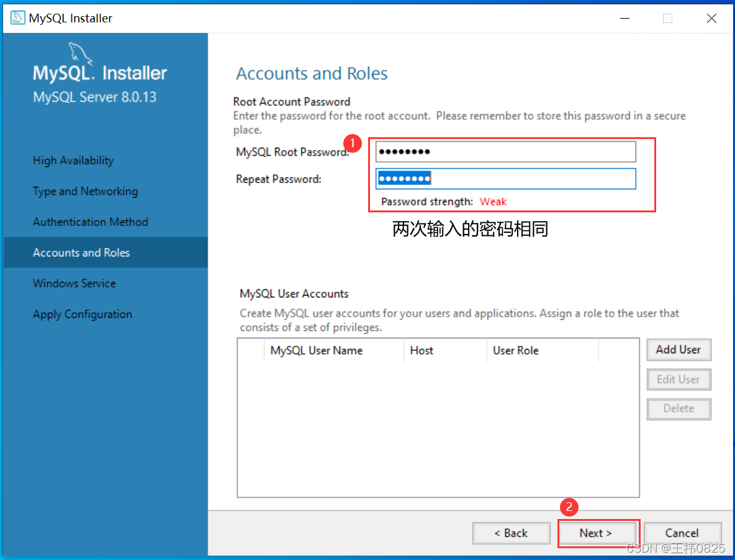Focus the Repeat Password field
This screenshot has width=735, height=560.
point(505,179)
